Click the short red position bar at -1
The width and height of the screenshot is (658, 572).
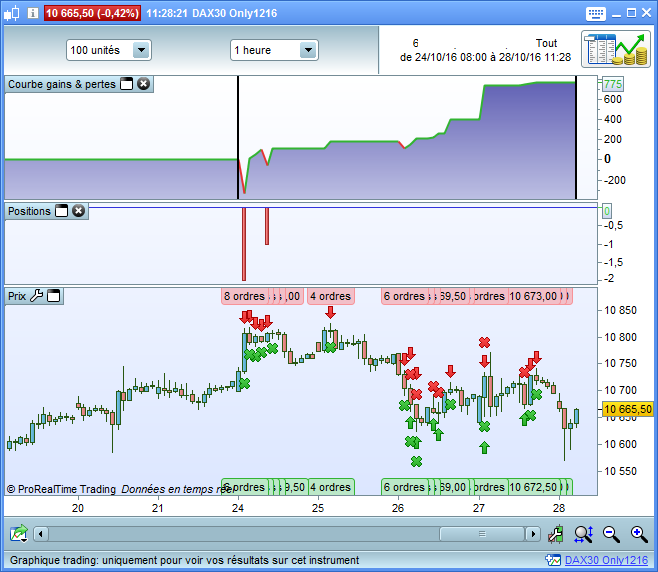click(x=267, y=226)
